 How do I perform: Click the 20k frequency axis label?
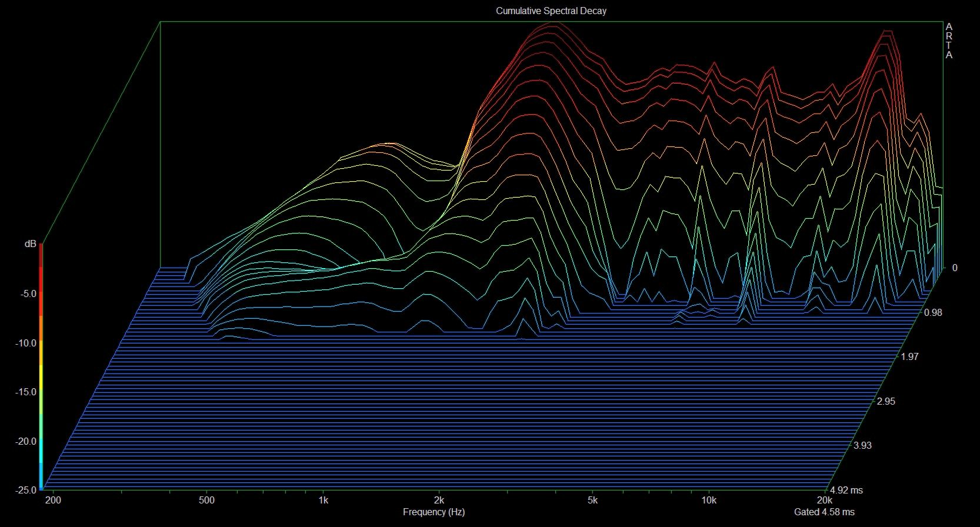pos(825,500)
